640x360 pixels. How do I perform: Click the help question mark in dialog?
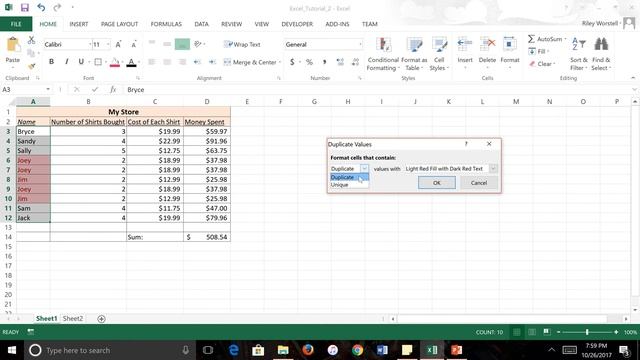click(466, 144)
